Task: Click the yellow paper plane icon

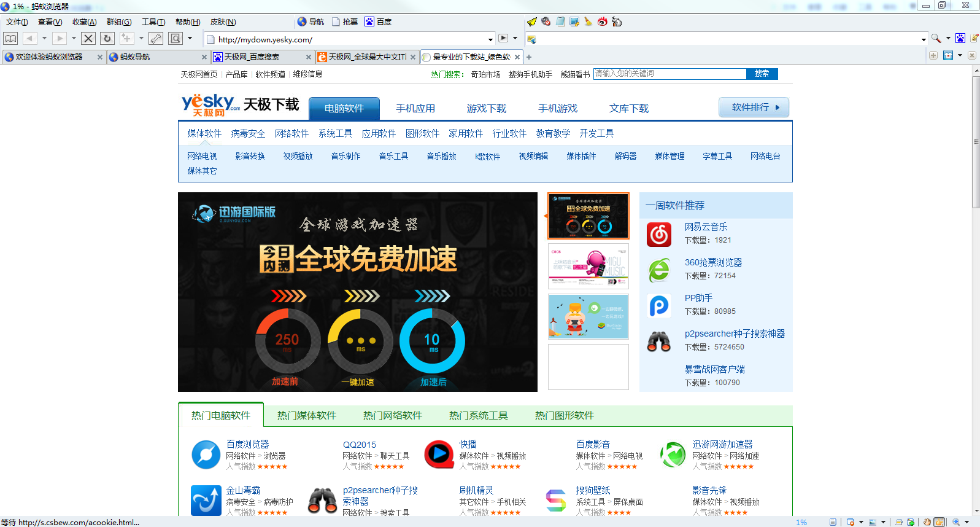Action: 532,21
